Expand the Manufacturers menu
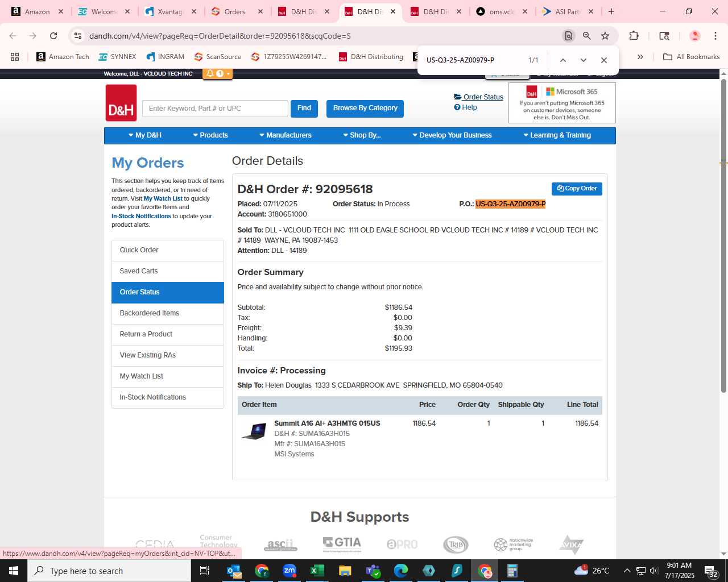Screen dimensions: 728x582 tap(286, 135)
